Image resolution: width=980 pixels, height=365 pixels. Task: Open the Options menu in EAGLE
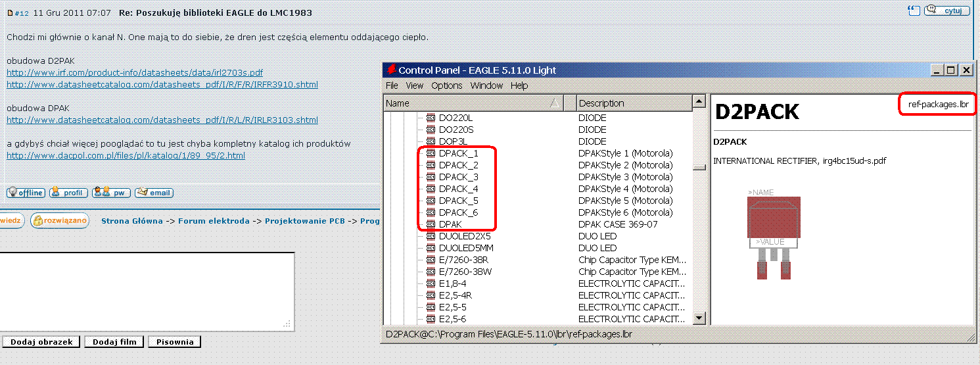[x=447, y=85]
